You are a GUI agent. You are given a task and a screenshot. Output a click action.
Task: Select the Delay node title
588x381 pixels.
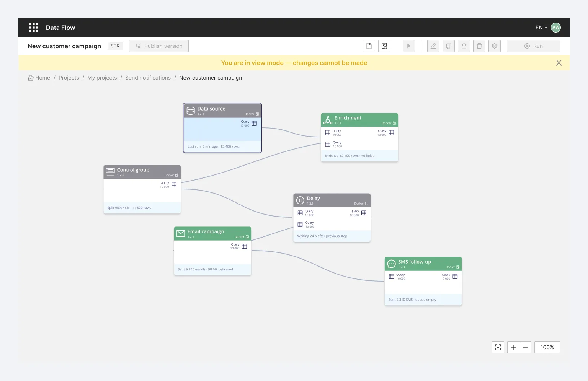click(314, 198)
